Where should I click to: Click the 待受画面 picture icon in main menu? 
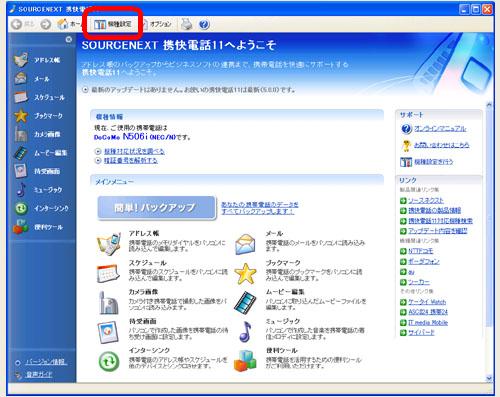tap(108, 332)
